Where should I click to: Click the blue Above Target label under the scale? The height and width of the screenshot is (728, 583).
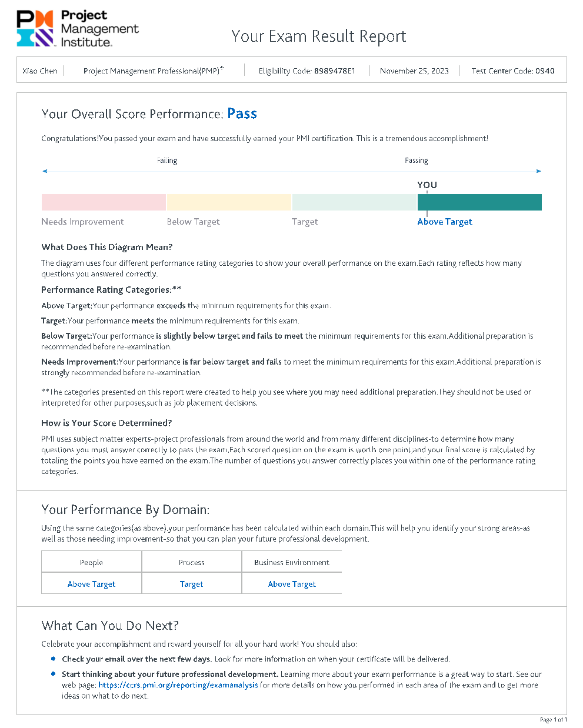pyautogui.click(x=444, y=222)
